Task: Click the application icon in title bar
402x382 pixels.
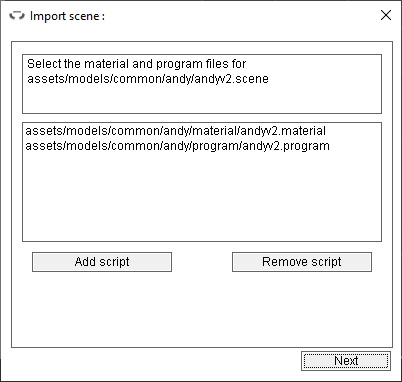Action: 17,16
